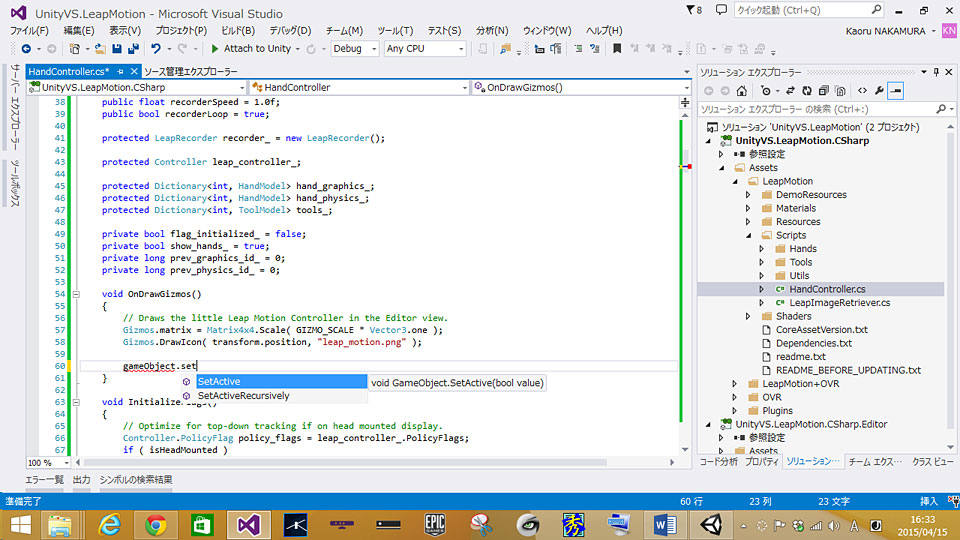This screenshot has width=960, height=540.
Task: Click the feedback speech bubble icon
Action: click(x=721, y=10)
